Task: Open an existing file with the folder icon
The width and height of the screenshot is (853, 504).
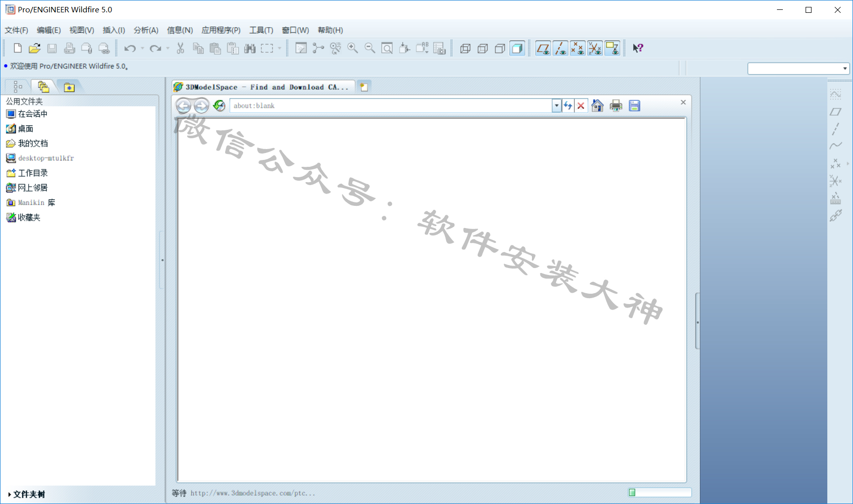Action: (35, 48)
